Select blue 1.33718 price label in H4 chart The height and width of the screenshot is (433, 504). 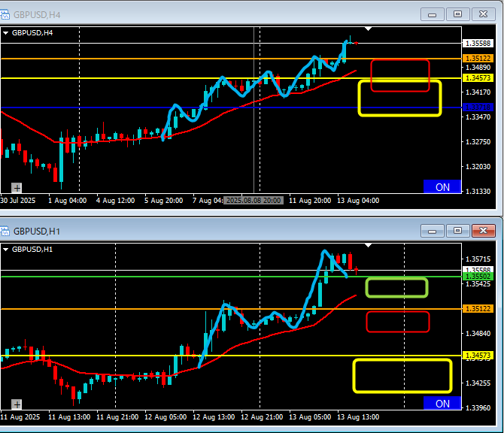[x=478, y=107]
